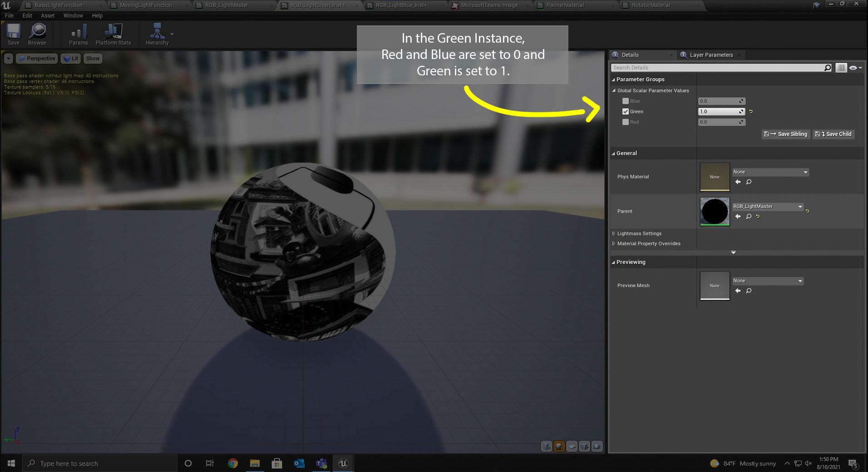Viewport: 868px width, 472px height.
Task: Click the Green scalar value 1.0 field
Action: click(721, 112)
